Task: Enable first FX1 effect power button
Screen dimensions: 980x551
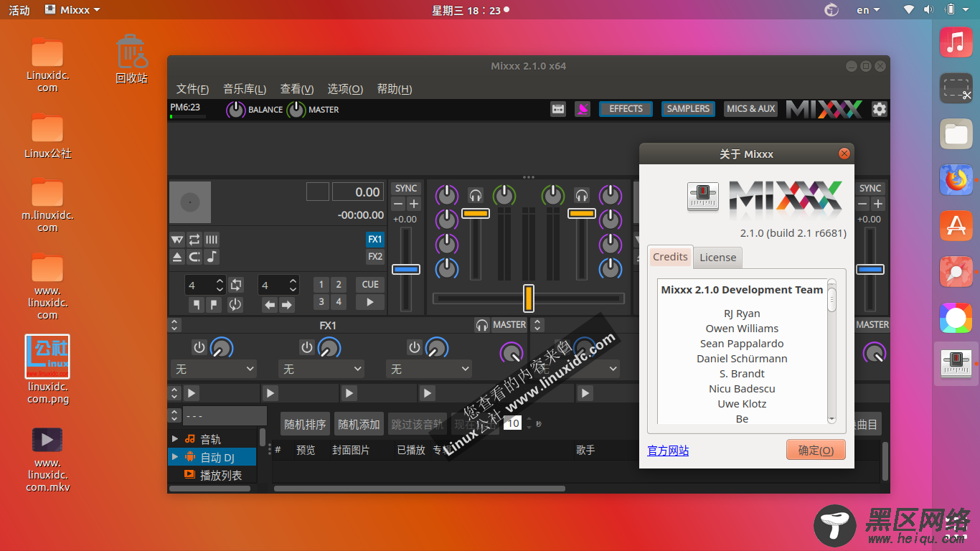Action: click(x=199, y=348)
